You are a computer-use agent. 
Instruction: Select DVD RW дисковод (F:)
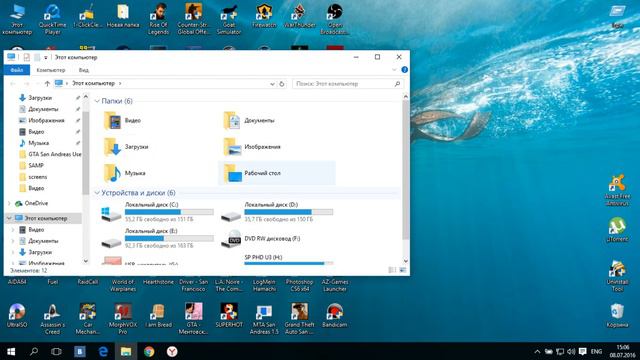tap(261, 238)
